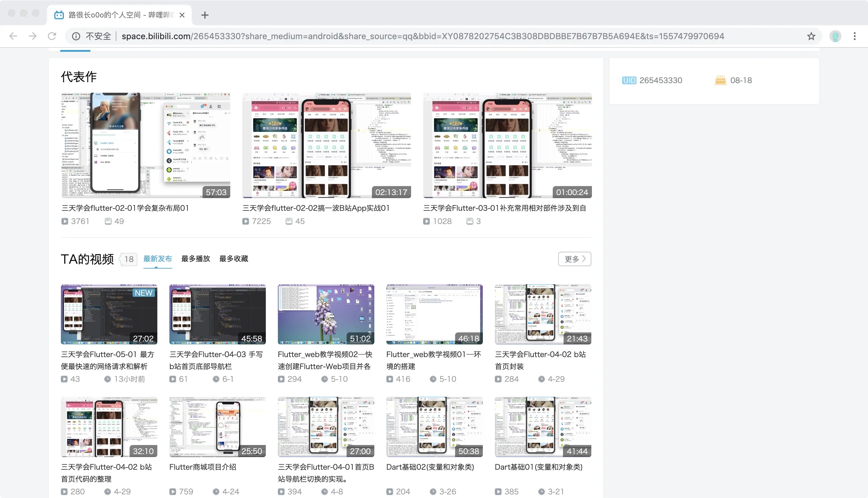868x498 pixels.
Task: Open the 02:13:17 featured video thumbnail
Action: 326,145
